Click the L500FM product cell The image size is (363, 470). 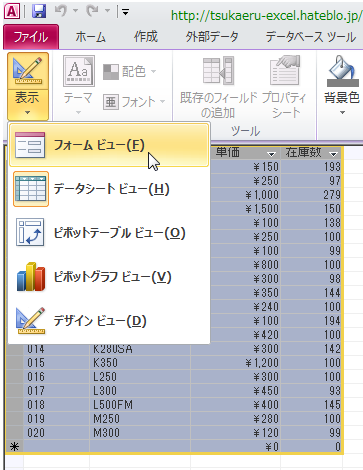point(140,405)
